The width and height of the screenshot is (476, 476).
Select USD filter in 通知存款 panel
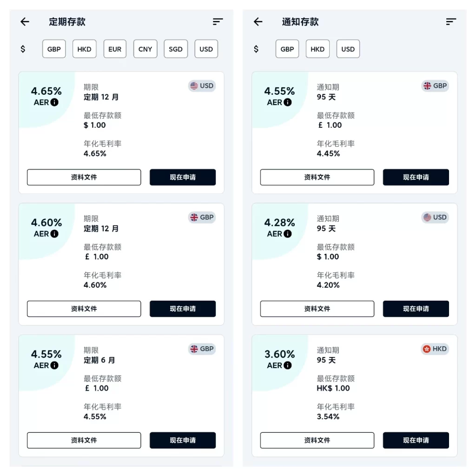tap(348, 49)
